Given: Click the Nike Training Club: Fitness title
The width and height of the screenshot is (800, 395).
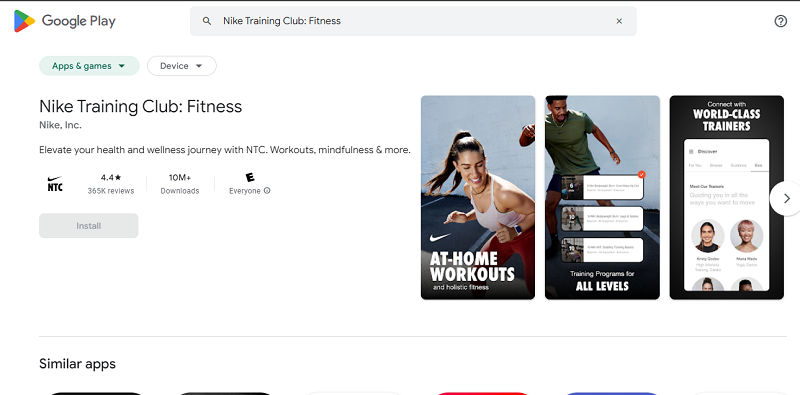Looking at the screenshot, I should (x=140, y=106).
